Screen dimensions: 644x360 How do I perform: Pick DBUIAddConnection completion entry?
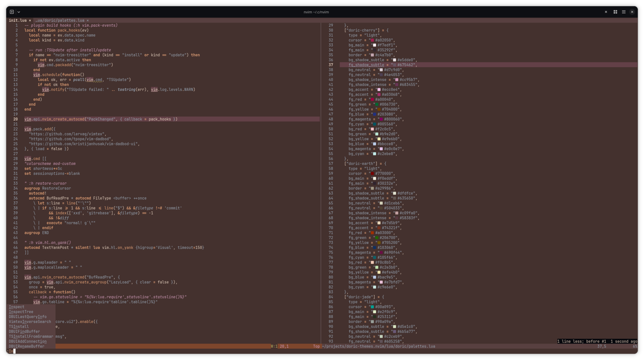(x=28, y=341)
